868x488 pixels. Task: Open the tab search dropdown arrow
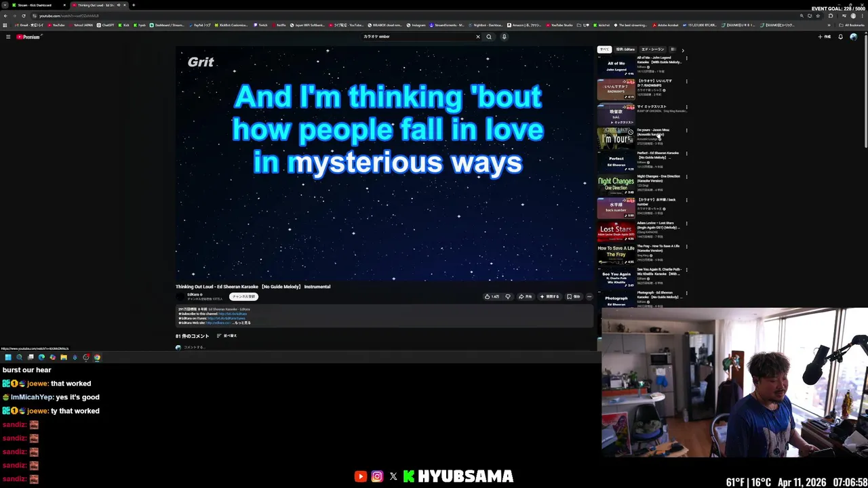coord(5,5)
